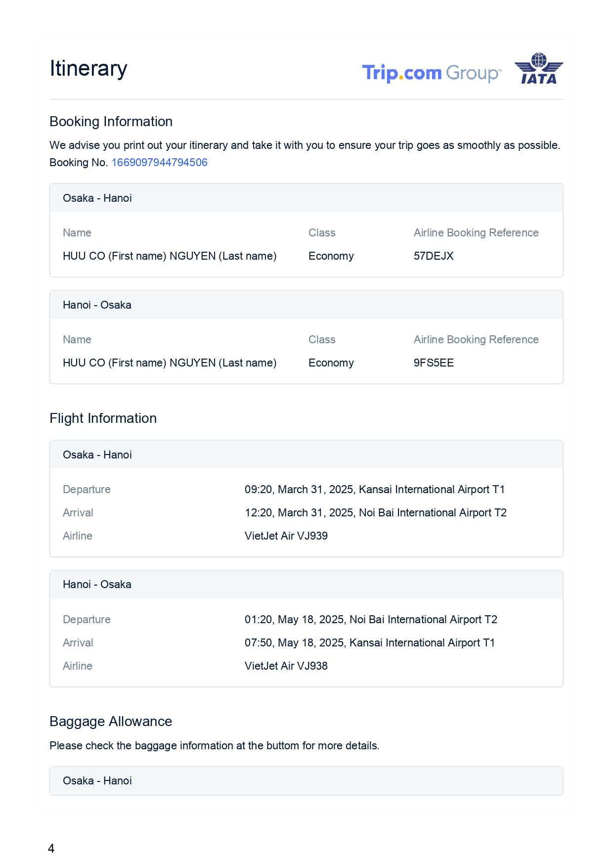Select airline booking reference 9FS5EE
The height and width of the screenshot is (868, 613).
(x=434, y=363)
